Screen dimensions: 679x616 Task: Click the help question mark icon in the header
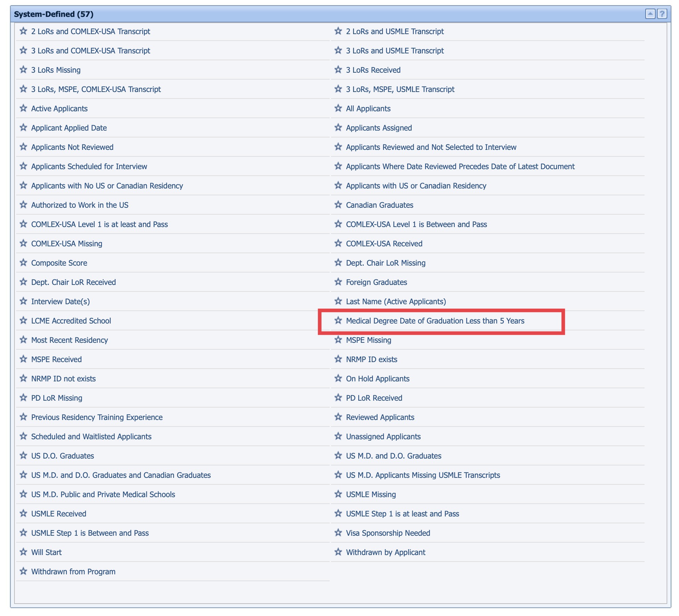click(662, 14)
